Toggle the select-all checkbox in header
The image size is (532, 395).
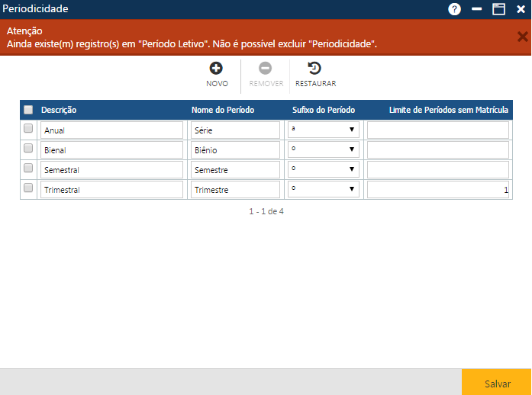click(x=28, y=110)
